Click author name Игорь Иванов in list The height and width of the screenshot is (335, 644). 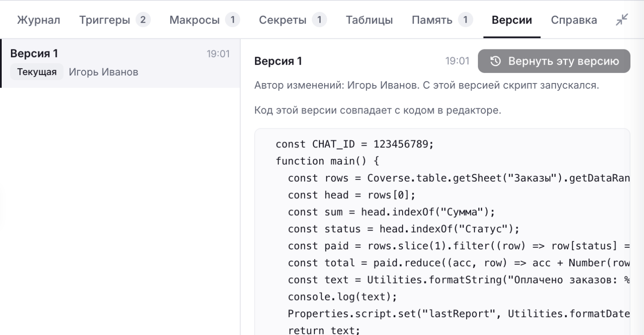(x=103, y=72)
